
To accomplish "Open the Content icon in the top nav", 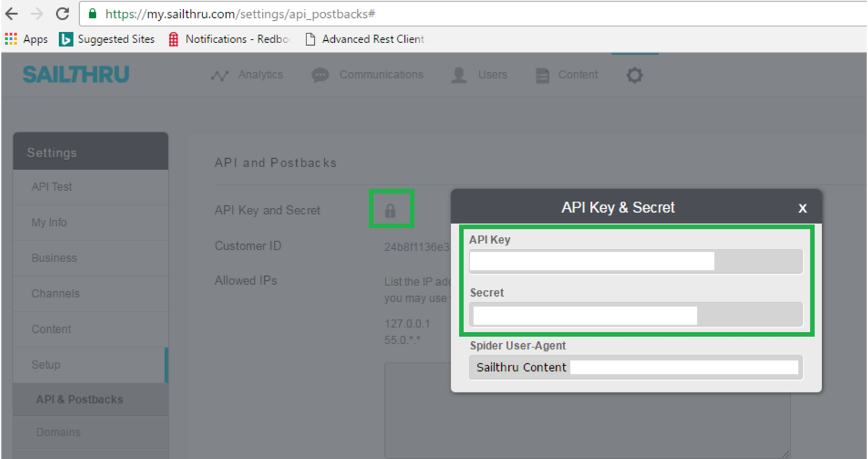I will 541,74.
